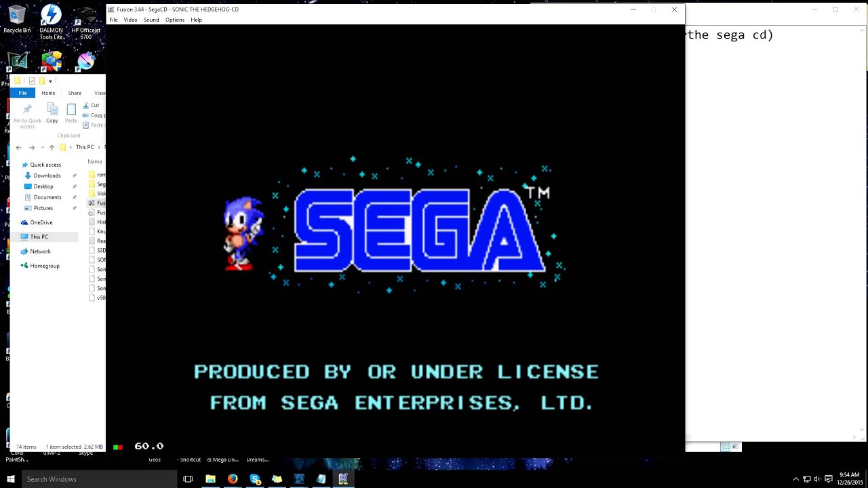The image size is (868, 488).
Task: Open Downloads in the navigation pane
Action: (x=47, y=176)
